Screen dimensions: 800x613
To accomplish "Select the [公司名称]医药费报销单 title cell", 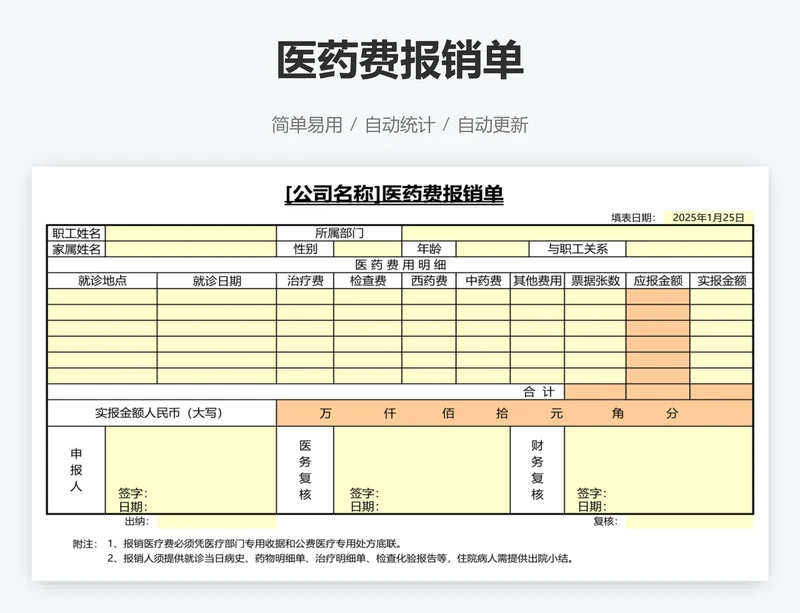I will pos(394,194).
